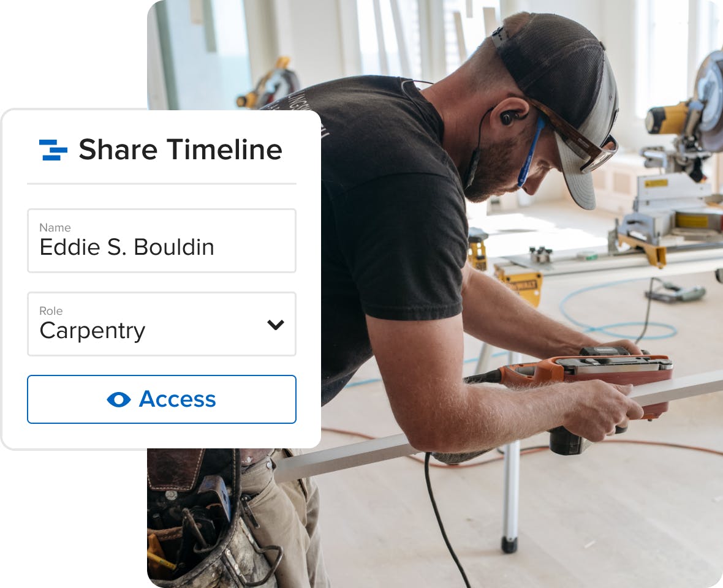This screenshot has height=588, width=723.
Task: Click the divider line under Share Timeline
Action: pyautogui.click(x=162, y=184)
